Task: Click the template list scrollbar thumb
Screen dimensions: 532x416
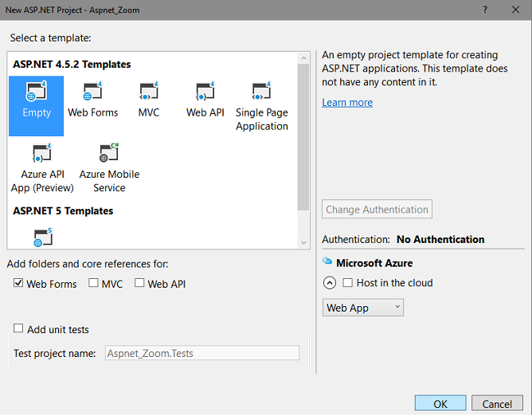Action: pyautogui.click(x=303, y=137)
